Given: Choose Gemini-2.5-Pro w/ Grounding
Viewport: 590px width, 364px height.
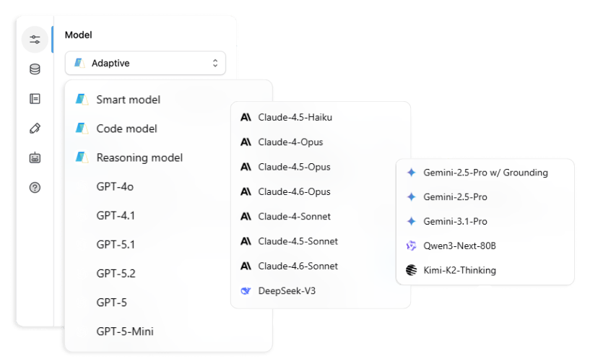Looking at the screenshot, I should tap(485, 173).
